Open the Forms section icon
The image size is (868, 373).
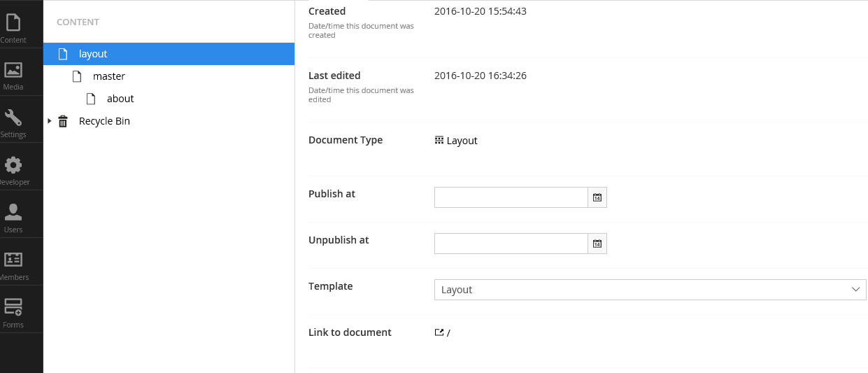click(13, 307)
